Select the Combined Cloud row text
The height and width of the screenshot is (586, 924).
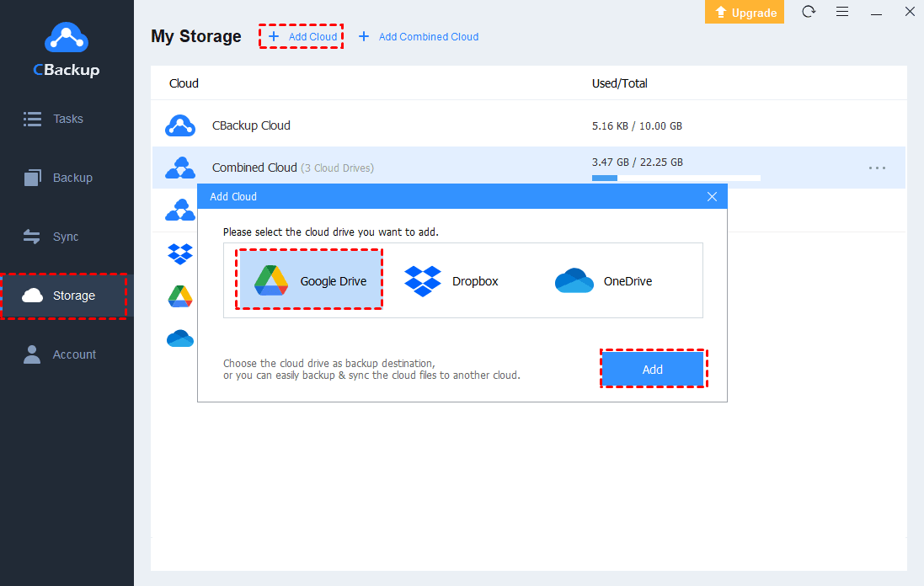(293, 168)
